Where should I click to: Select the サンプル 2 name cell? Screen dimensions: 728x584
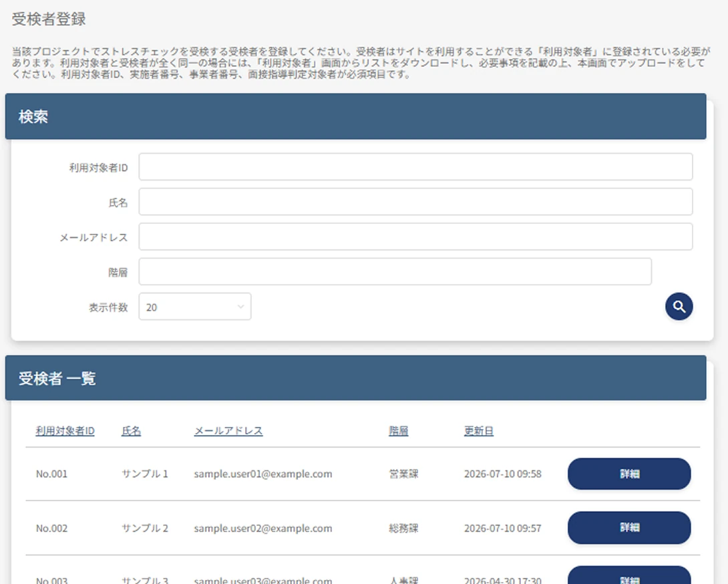click(x=145, y=529)
